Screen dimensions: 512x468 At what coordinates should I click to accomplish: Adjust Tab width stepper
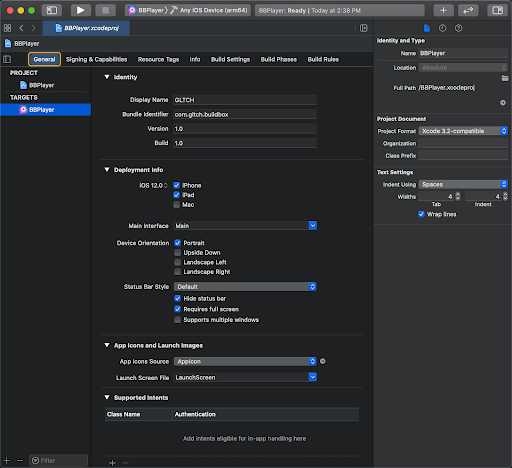tap(458, 196)
